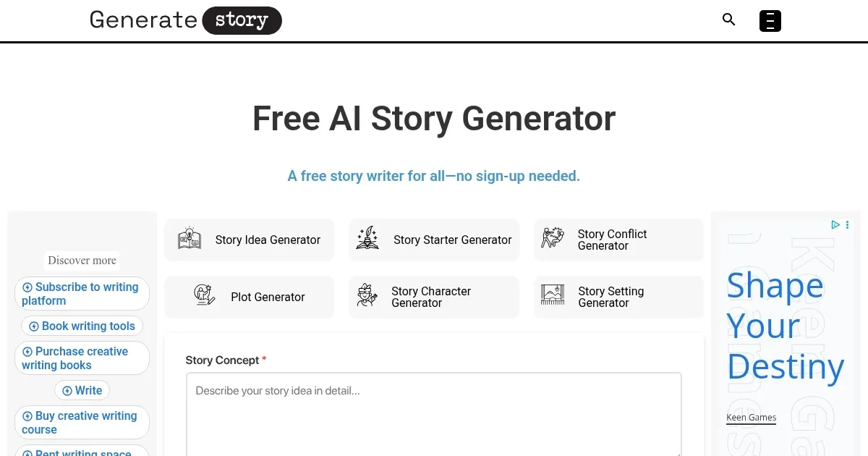Click the Book writing tools link
The height and width of the screenshot is (456, 868).
[x=82, y=326]
